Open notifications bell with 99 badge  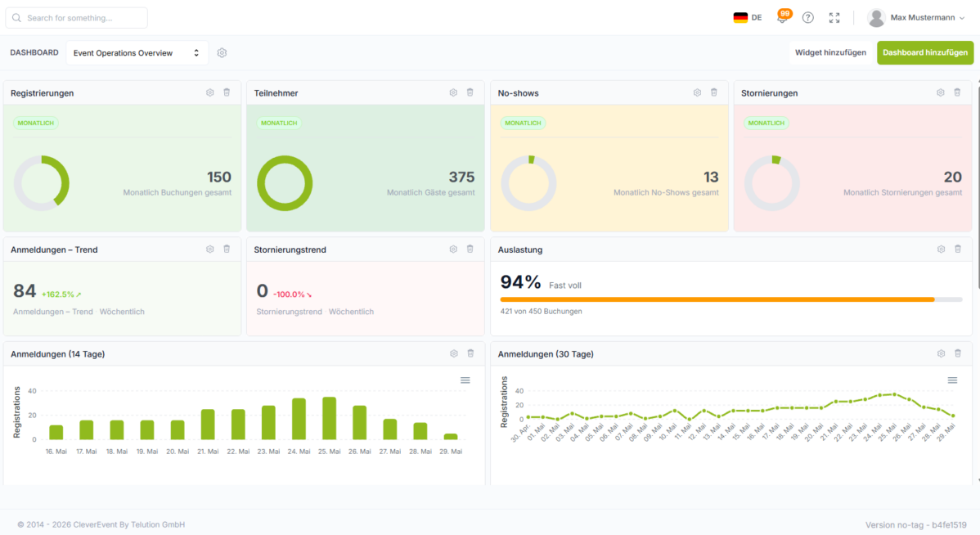(783, 17)
